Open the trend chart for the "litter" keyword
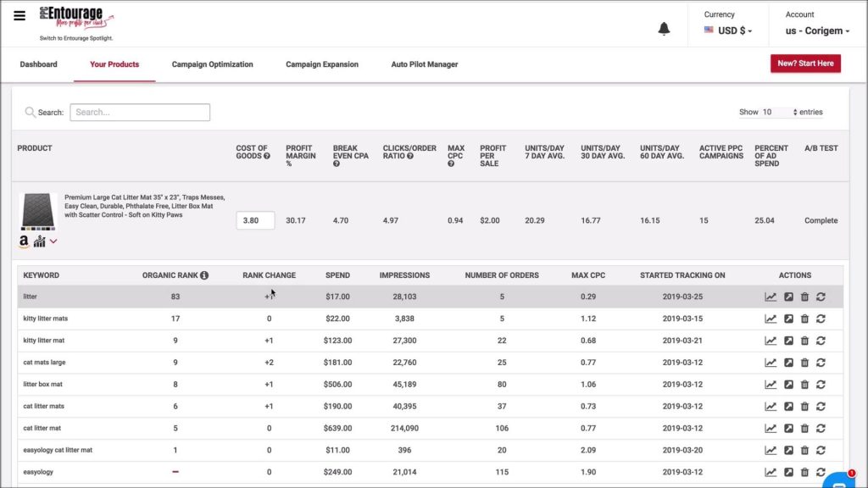Image resolution: width=868 pixels, height=488 pixels. pyautogui.click(x=770, y=297)
